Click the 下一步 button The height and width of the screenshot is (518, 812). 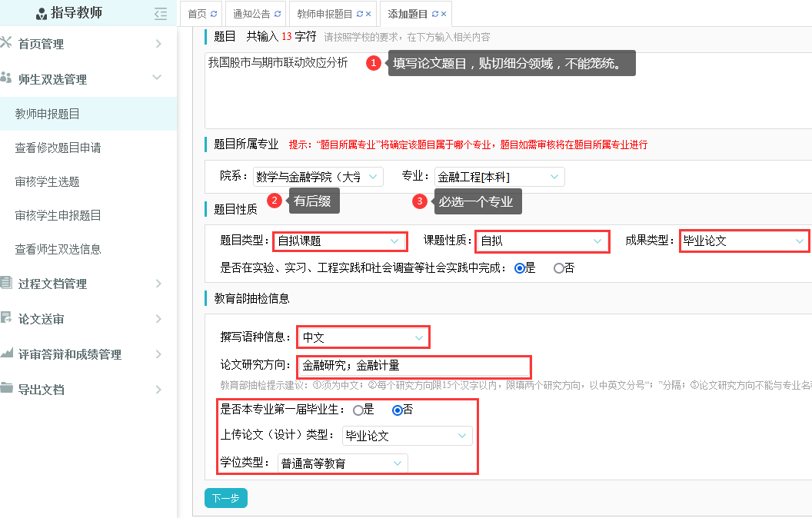(x=226, y=498)
